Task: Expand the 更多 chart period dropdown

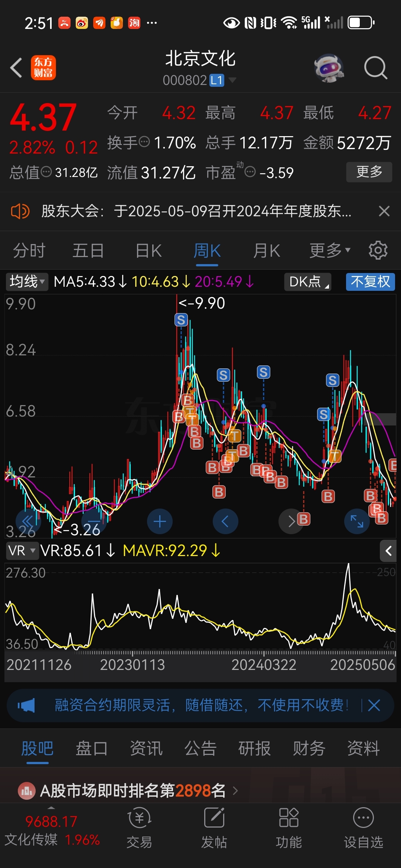Action: (x=330, y=251)
